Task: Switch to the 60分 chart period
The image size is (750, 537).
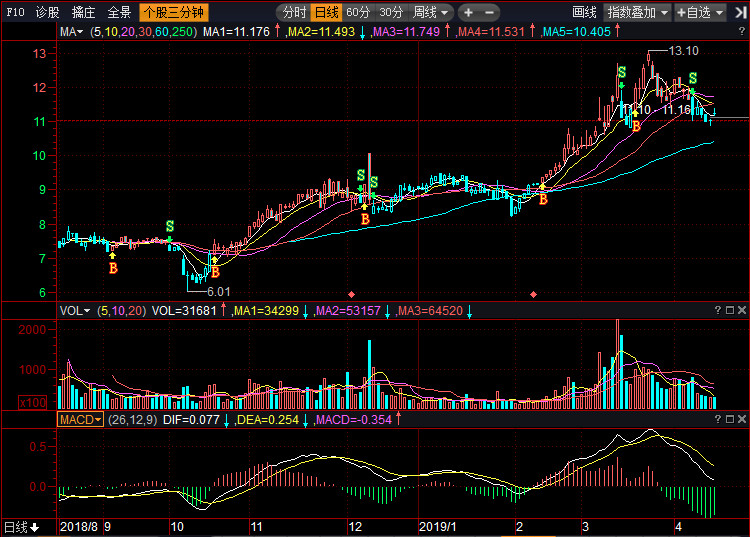Action: [x=358, y=13]
